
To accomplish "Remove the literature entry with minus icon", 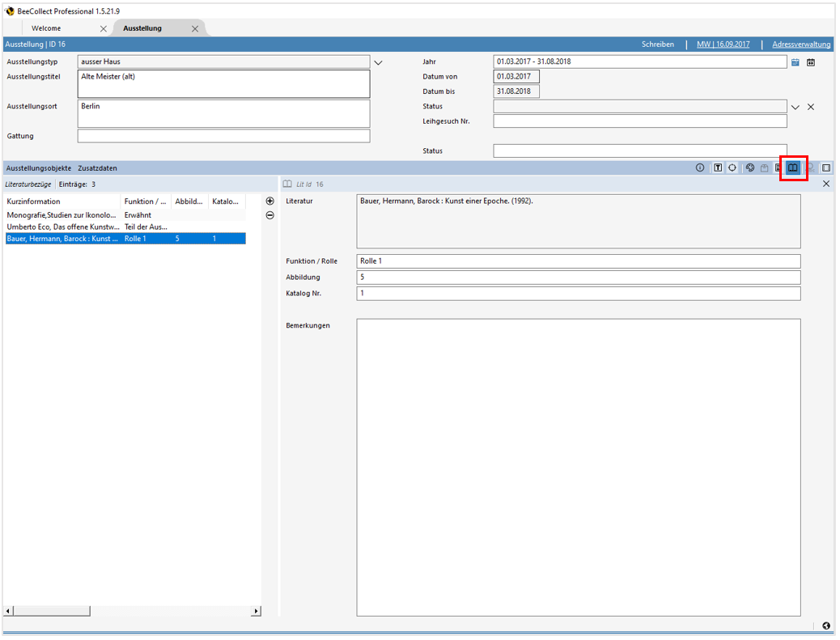I will [270, 215].
